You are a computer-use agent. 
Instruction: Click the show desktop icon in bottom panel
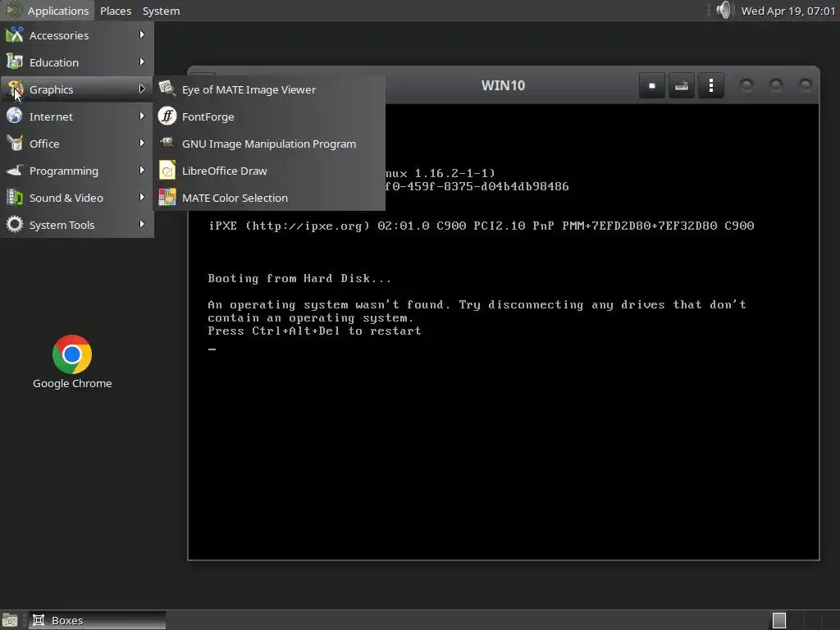[10, 620]
